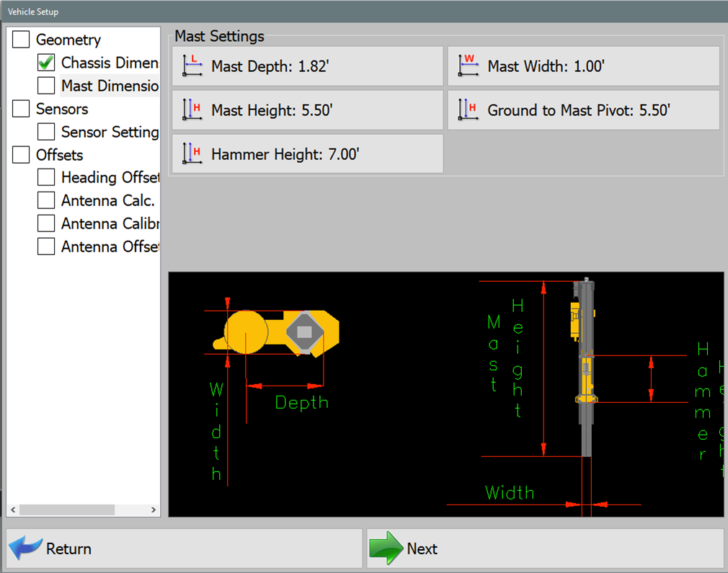Check the Offsets checkbox
The height and width of the screenshot is (573, 728).
click(20, 154)
